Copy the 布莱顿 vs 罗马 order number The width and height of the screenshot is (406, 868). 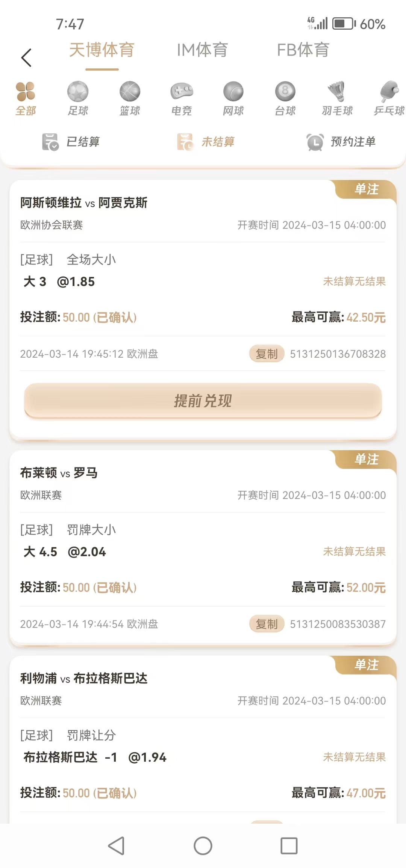click(x=267, y=624)
